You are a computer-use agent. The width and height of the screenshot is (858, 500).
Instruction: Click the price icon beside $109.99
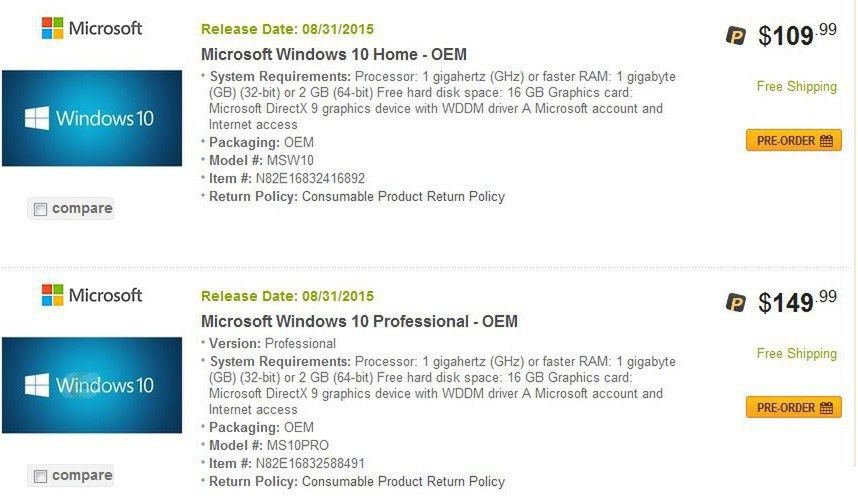pos(736,36)
